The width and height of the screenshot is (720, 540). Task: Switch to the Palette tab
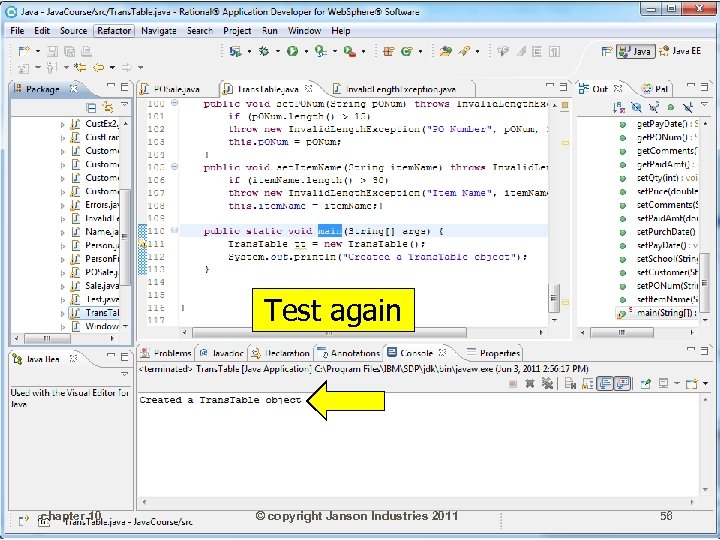[x=656, y=89]
